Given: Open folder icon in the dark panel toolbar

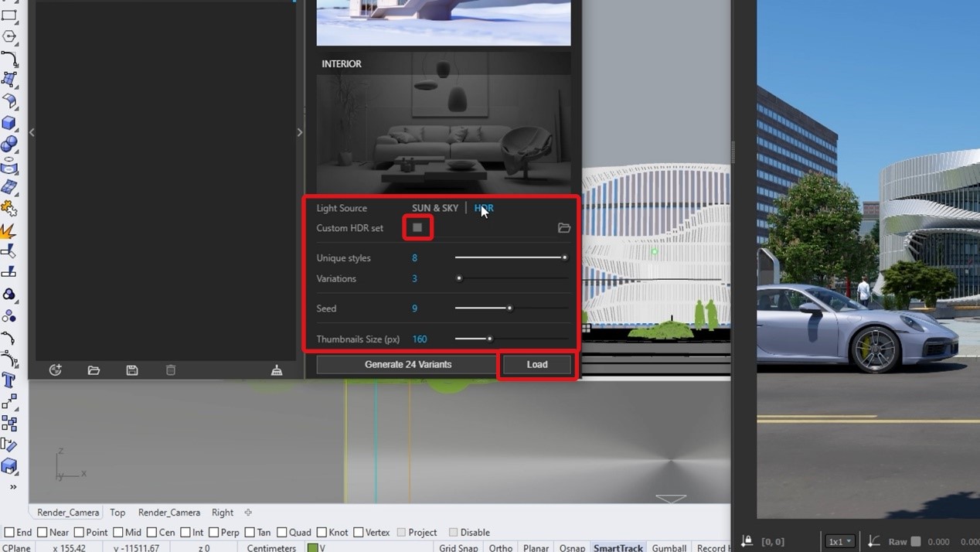Looking at the screenshot, I should click(x=94, y=370).
